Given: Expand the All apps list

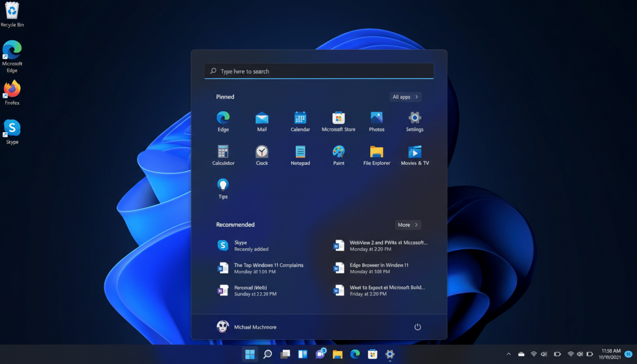Looking at the screenshot, I should 405,97.
